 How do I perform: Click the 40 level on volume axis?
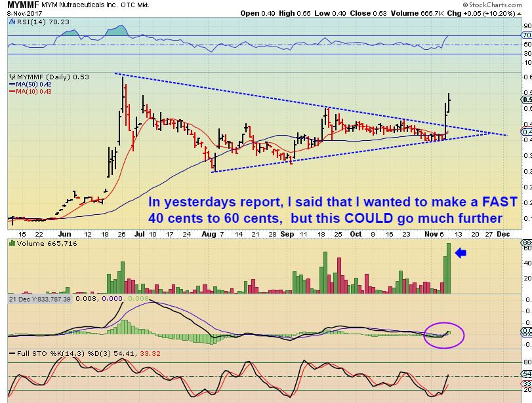(x=527, y=263)
